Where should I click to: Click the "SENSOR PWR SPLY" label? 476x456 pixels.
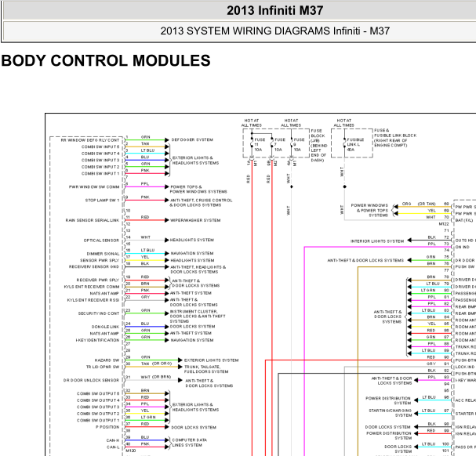coord(100,260)
